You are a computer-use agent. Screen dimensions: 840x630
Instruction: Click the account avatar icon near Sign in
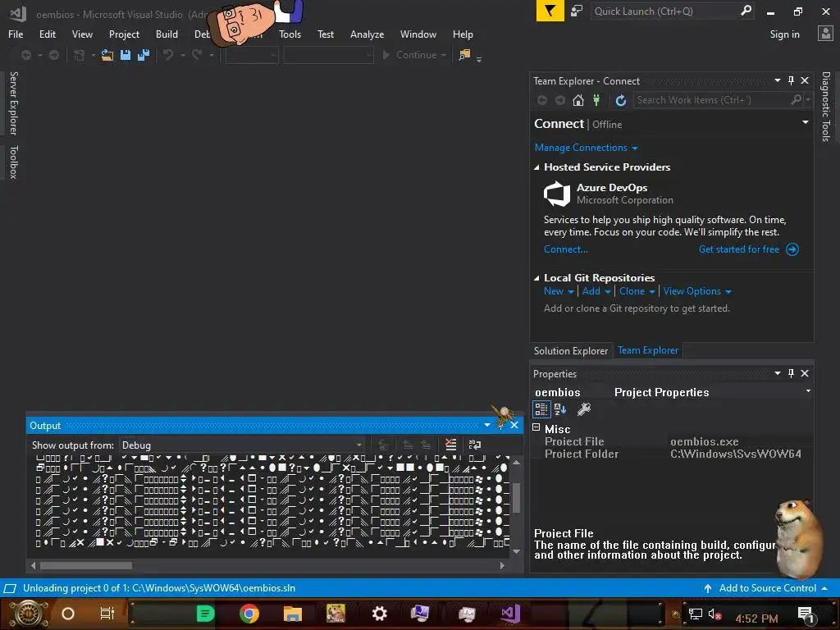pyautogui.click(x=825, y=34)
